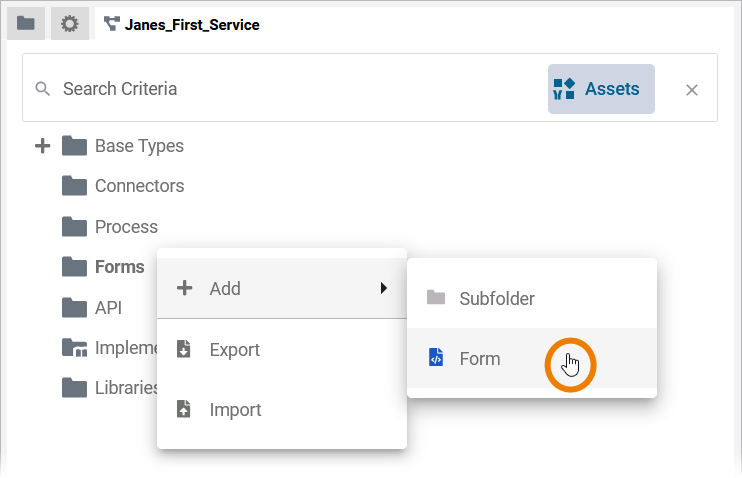
Task: Select Form in the Add submenu
Action: tap(480, 358)
